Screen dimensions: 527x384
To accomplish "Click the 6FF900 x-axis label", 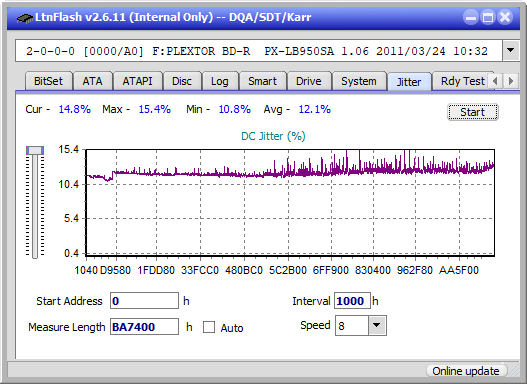I will pyautogui.click(x=331, y=270).
